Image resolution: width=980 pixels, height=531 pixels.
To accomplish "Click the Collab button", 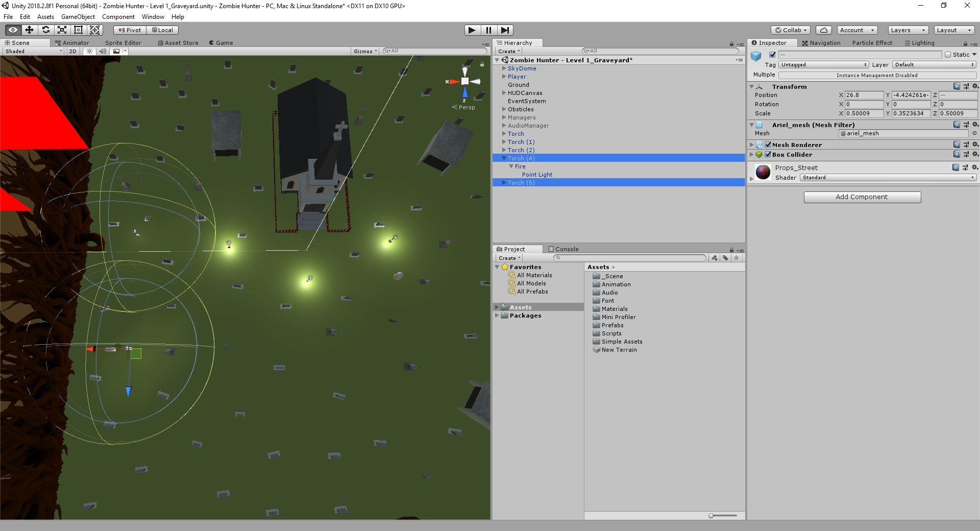I will coord(790,30).
